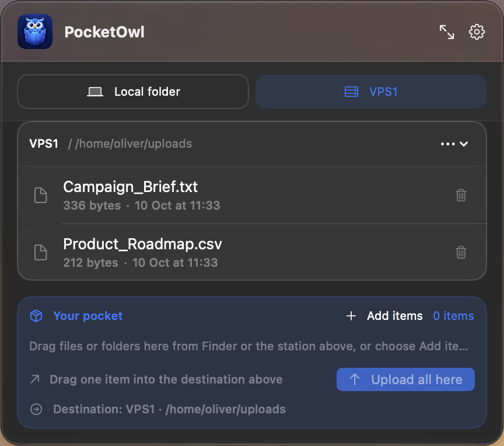This screenshot has height=446, width=504.
Task: Delete Campaign_Brief.txt using its trash icon
Action: click(461, 195)
